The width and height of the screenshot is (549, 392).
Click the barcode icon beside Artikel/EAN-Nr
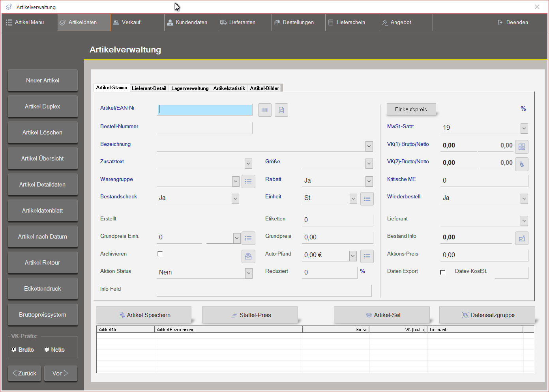[265, 110]
